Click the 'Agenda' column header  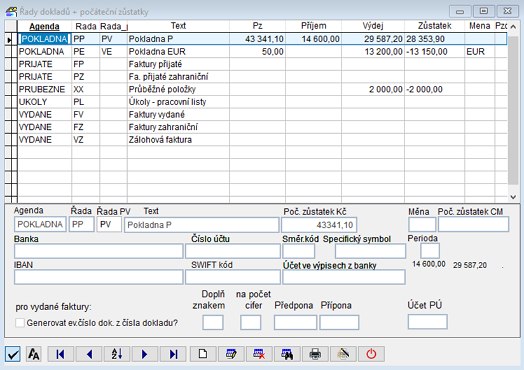44,26
